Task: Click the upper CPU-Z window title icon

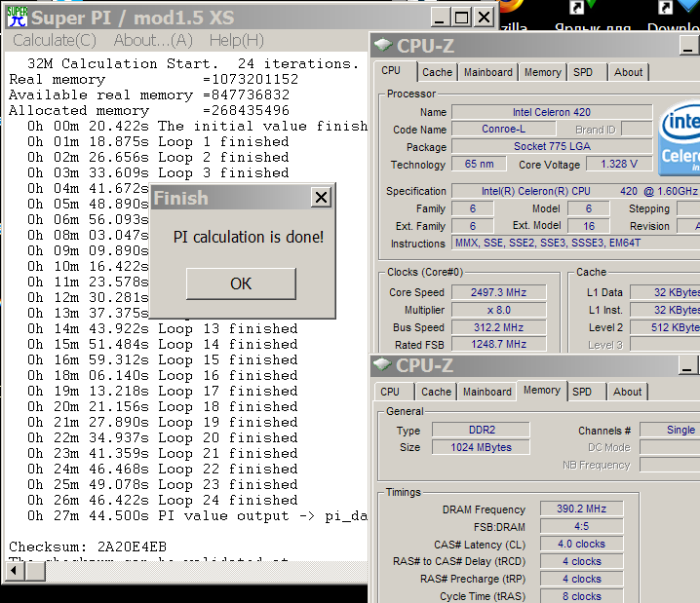Action: 383,46
